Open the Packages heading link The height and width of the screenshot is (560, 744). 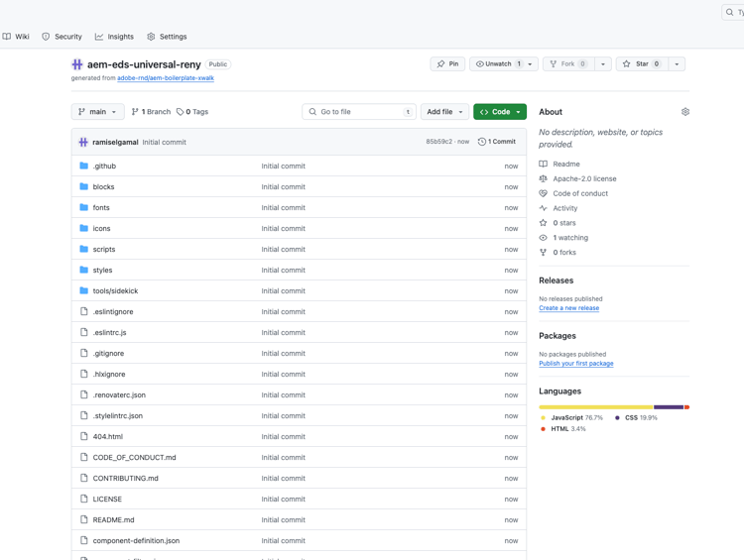point(558,336)
